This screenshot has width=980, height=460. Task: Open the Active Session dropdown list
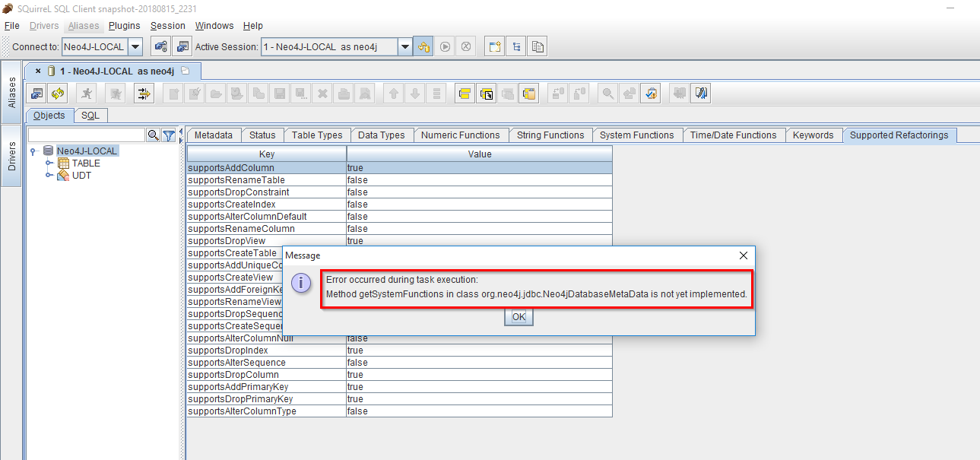tap(405, 46)
